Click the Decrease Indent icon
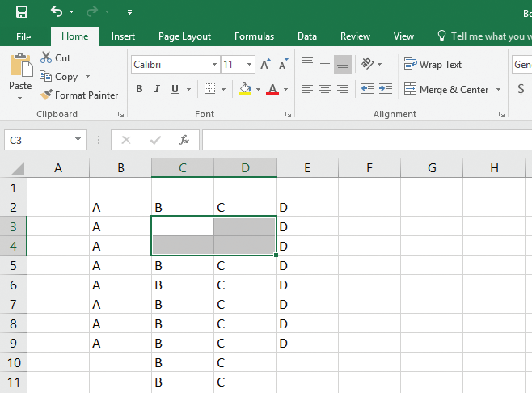The width and height of the screenshot is (532, 393). pos(368,89)
